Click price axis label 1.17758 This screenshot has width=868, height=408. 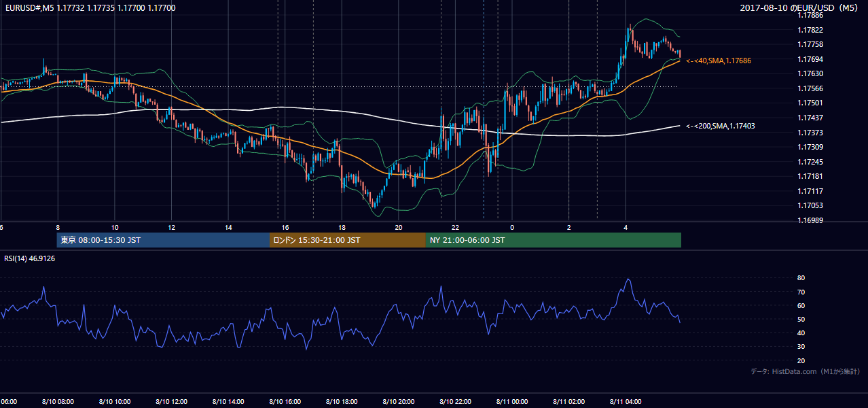pos(811,44)
